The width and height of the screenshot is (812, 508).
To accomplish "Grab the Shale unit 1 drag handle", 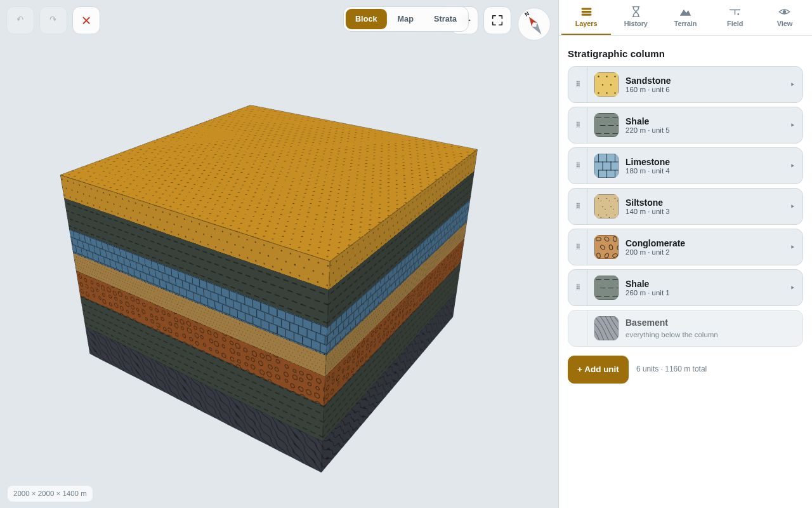I will (578, 288).
